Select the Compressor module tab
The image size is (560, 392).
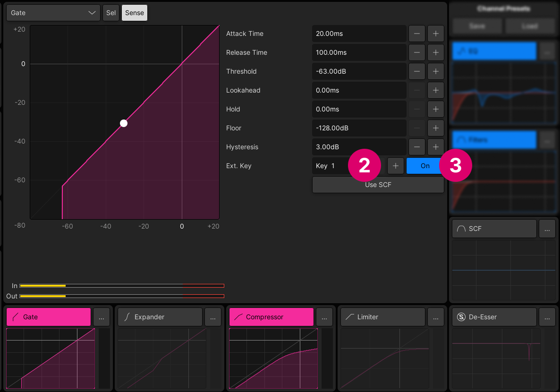(x=271, y=317)
